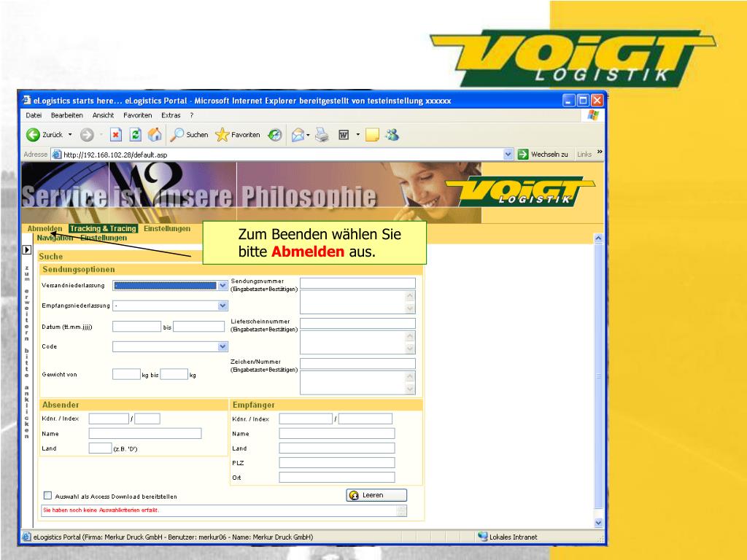Click the Messenger people icon
Viewport: 747px width, 560px height.
coord(392,135)
